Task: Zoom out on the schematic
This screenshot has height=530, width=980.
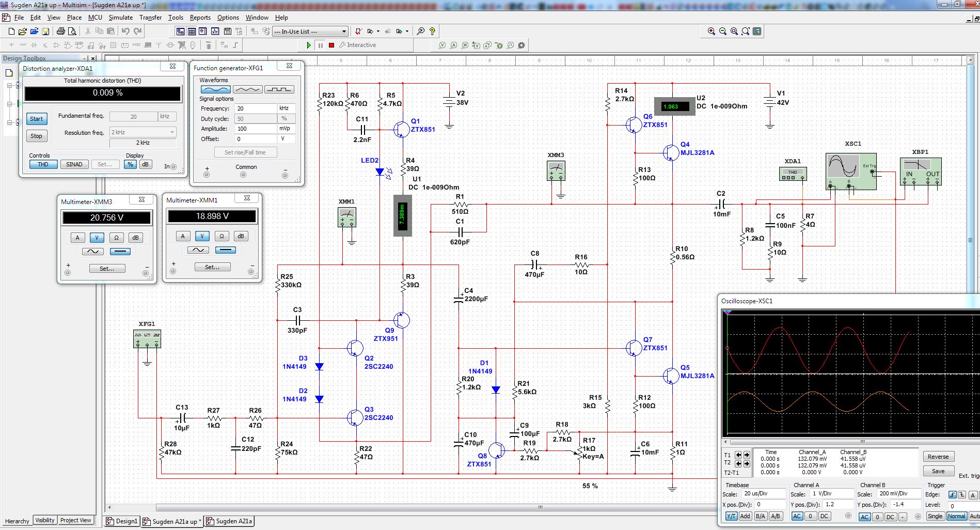Action: pos(723,32)
